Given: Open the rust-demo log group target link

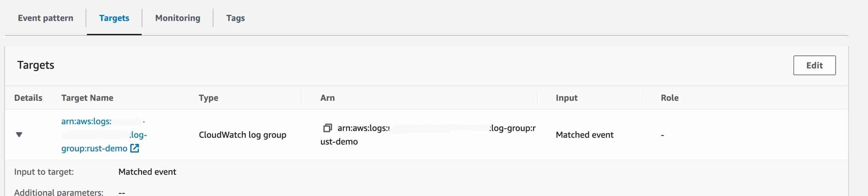Looking at the screenshot, I should tap(94, 149).
